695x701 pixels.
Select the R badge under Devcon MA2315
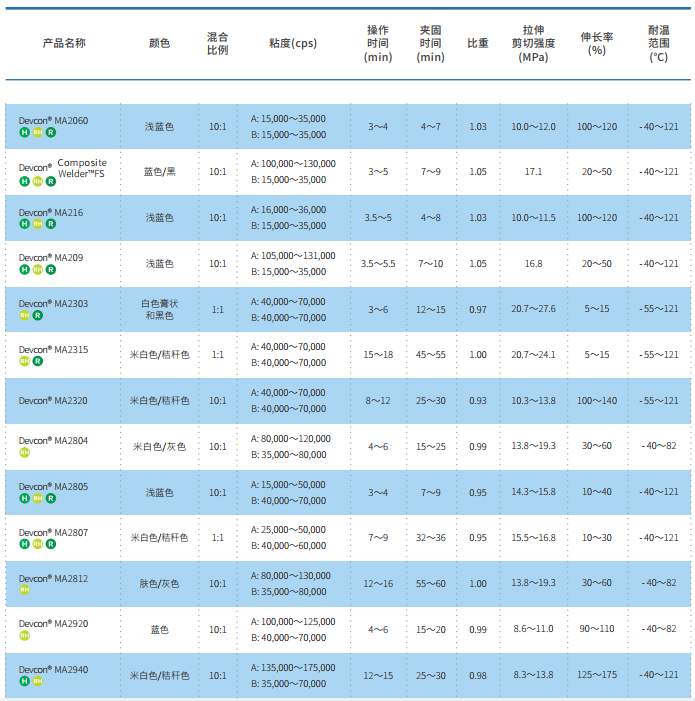click(38, 361)
